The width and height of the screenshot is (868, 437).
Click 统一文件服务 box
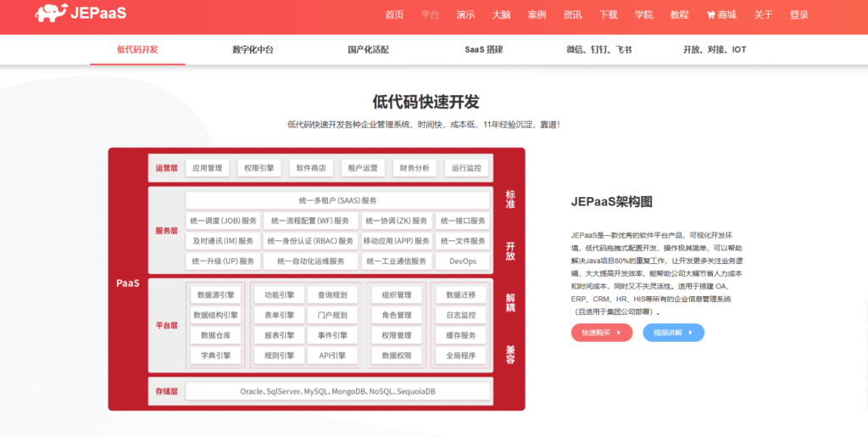pyautogui.click(x=463, y=241)
